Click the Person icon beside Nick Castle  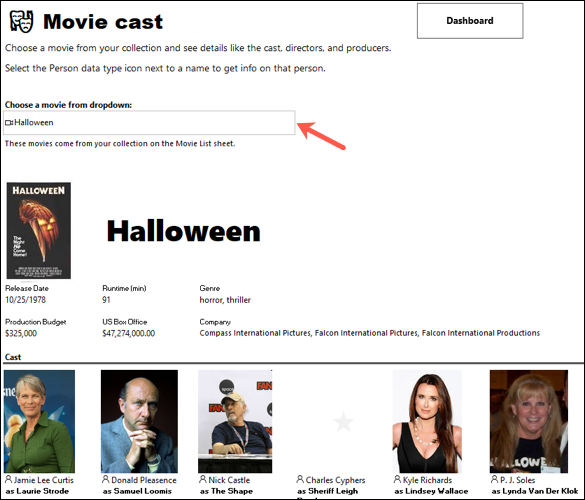pos(203,479)
